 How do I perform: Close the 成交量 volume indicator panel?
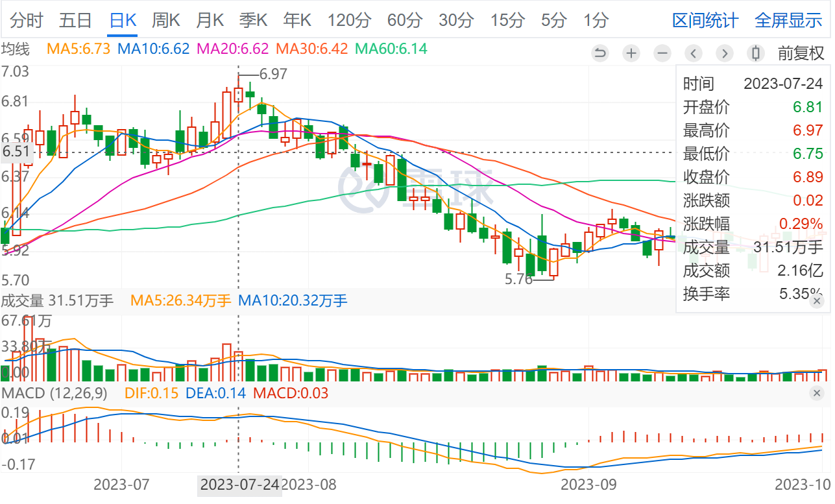(x=817, y=300)
